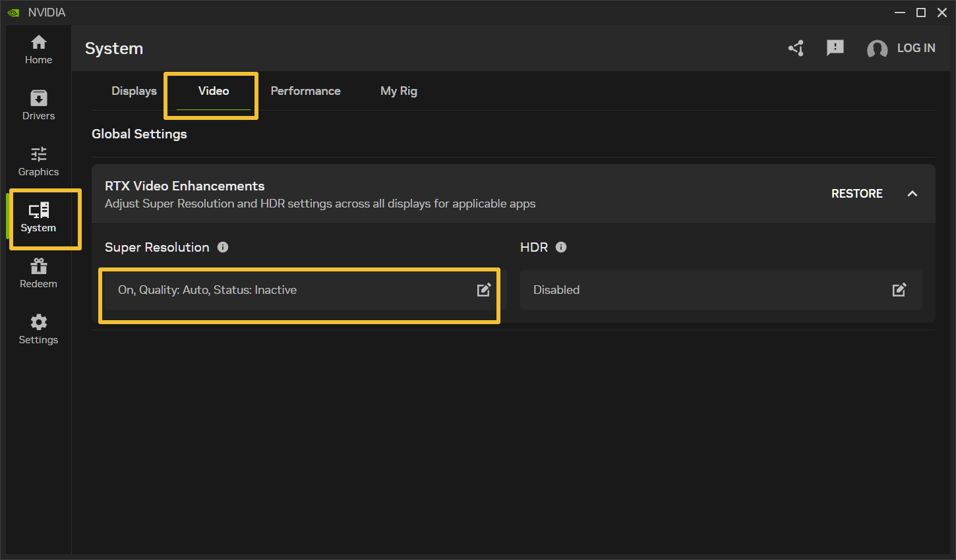Open the Redeem gift icon
The height and width of the screenshot is (560, 956).
(39, 266)
